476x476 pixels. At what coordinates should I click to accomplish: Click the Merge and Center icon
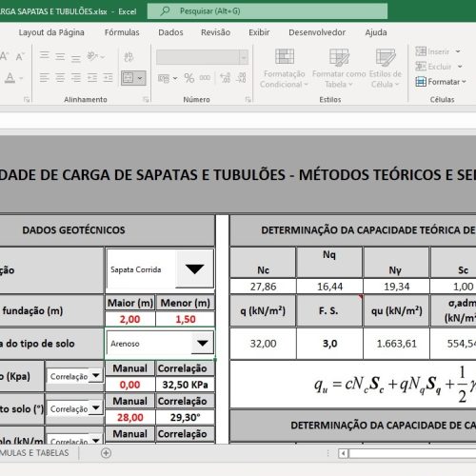click(129, 78)
